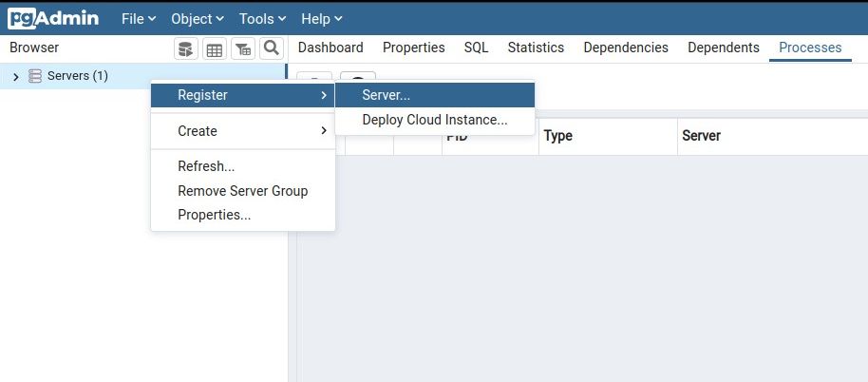
Task: Click the pgAdmin logo
Action: (53, 18)
